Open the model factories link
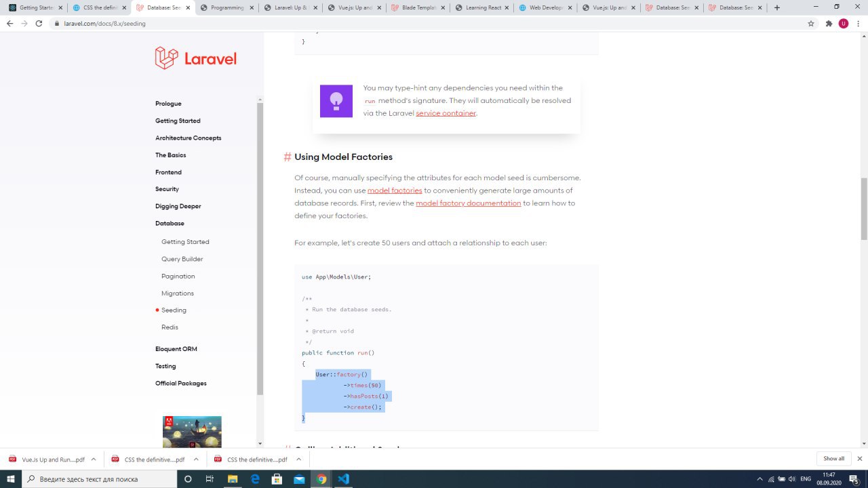 tap(395, 190)
